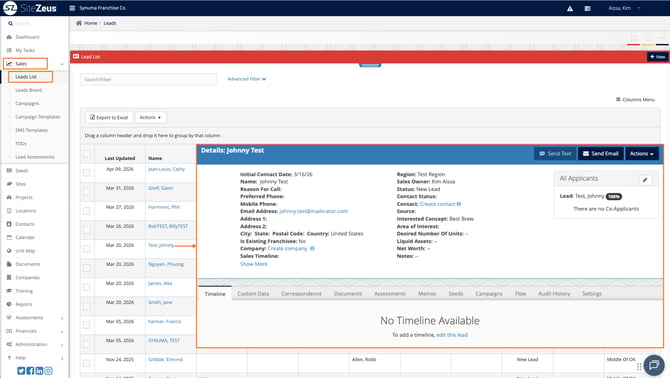
Task: Click the Dashboard icon in sidebar
Action: [9, 37]
